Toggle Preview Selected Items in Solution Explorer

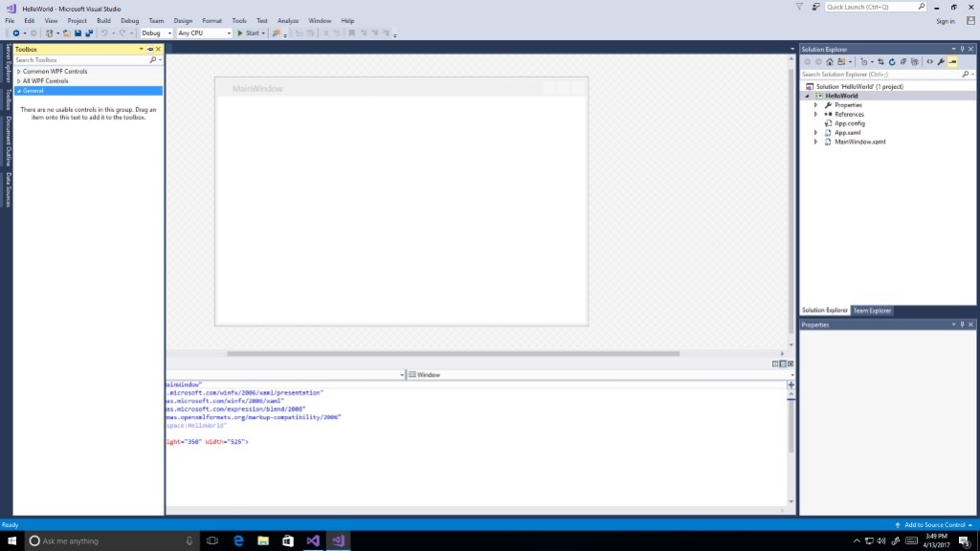click(953, 61)
